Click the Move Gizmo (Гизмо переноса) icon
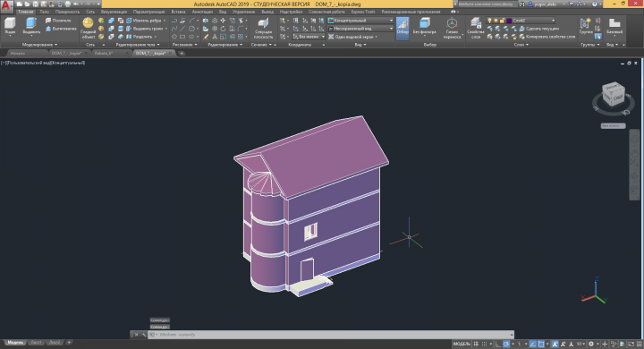 tap(452, 28)
